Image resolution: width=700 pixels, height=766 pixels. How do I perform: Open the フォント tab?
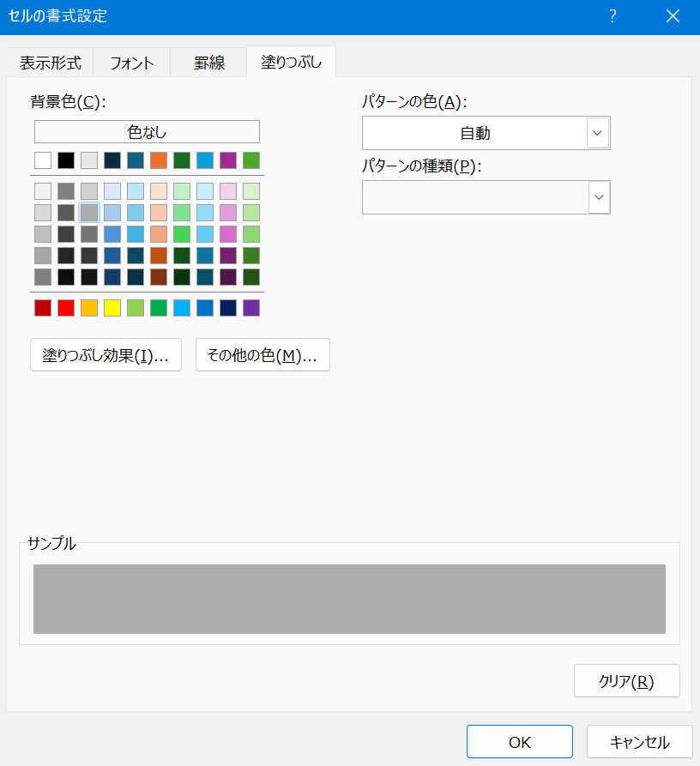(x=132, y=63)
